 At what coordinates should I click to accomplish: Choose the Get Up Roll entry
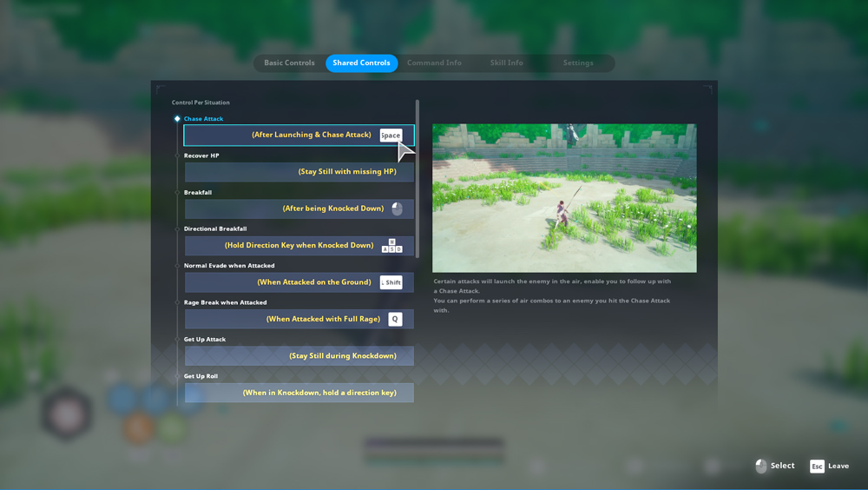tap(299, 393)
